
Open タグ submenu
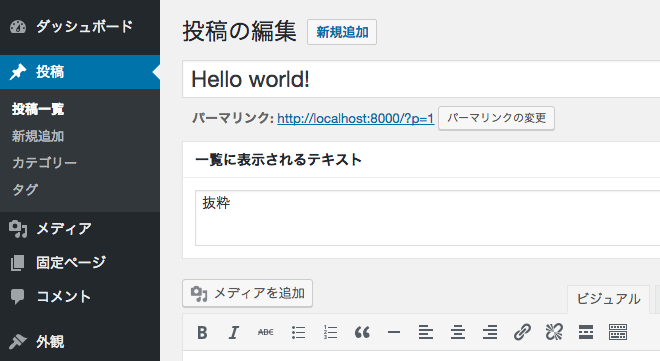coord(25,190)
